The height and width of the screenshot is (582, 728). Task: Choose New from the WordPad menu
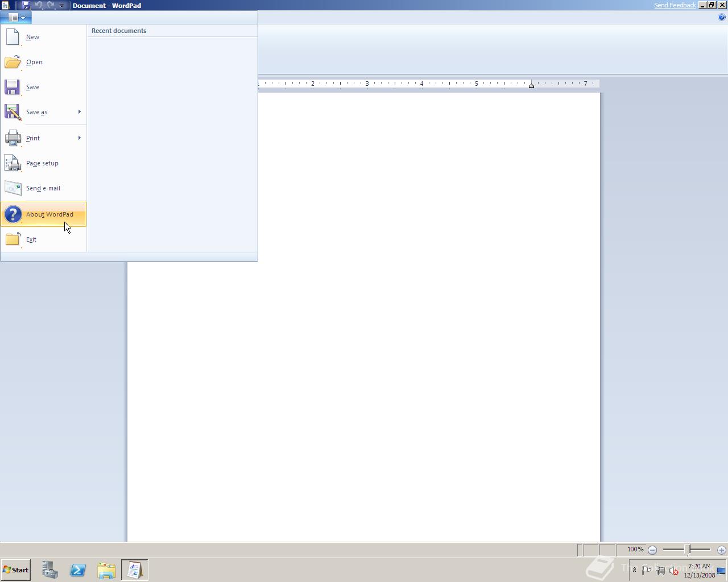pyautogui.click(x=43, y=37)
